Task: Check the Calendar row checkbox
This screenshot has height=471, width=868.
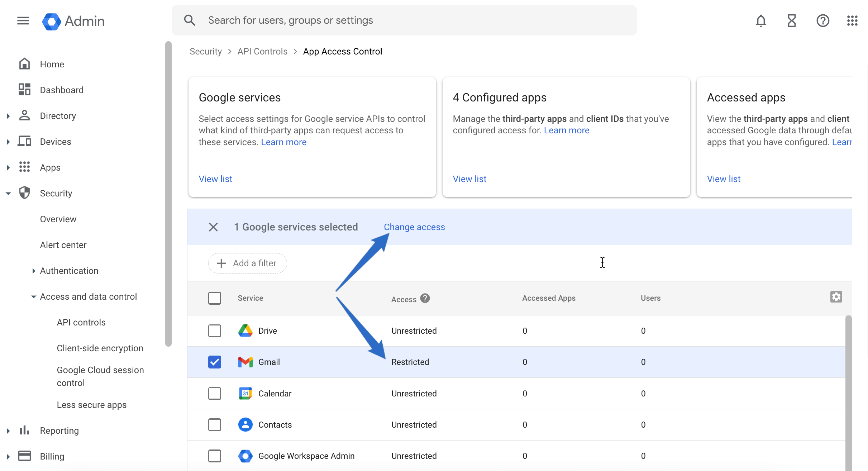Action: click(215, 393)
